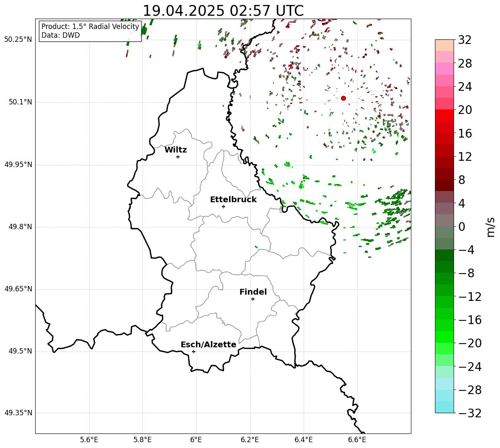Click the Wiltz station cross marker

click(x=178, y=157)
